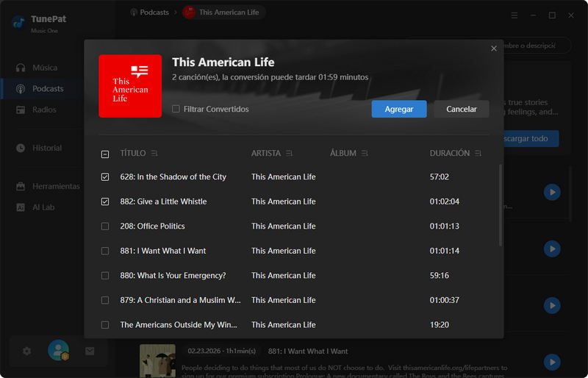Play second background episode button
The image size is (588, 378).
coord(552,249)
